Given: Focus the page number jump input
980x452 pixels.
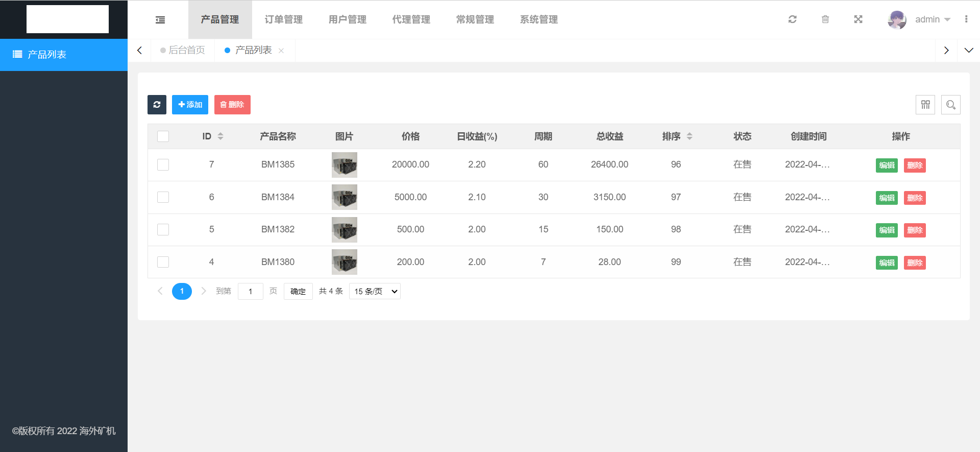Looking at the screenshot, I should [x=250, y=291].
